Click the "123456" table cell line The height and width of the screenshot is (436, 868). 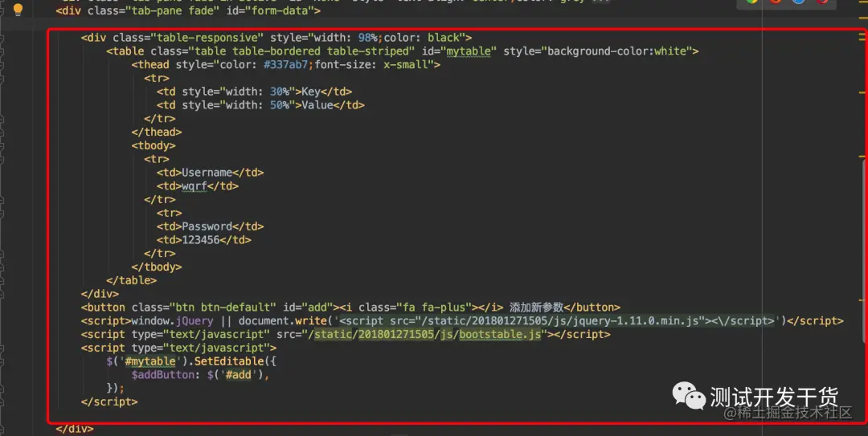pos(203,239)
